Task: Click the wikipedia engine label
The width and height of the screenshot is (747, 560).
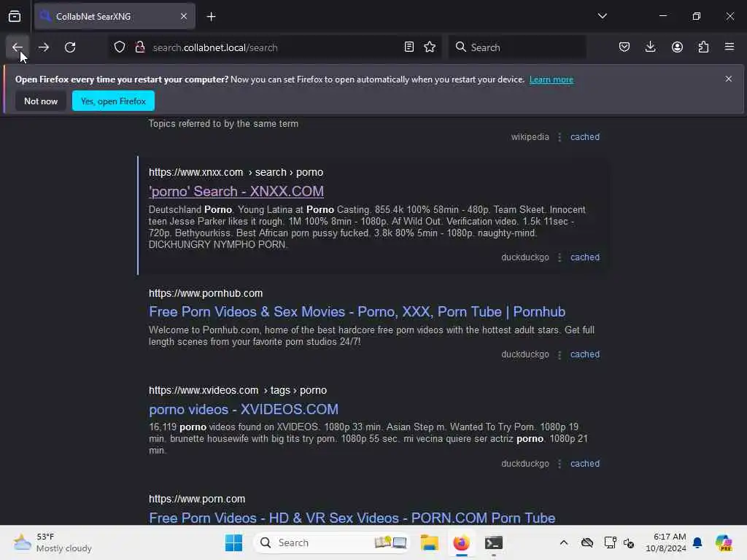Action: tap(530, 137)
